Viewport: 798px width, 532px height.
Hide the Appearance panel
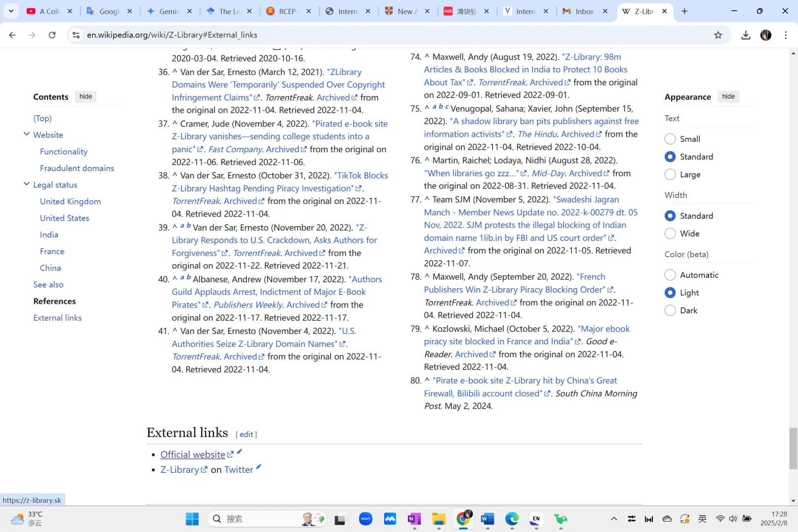[x=729, y=97]
